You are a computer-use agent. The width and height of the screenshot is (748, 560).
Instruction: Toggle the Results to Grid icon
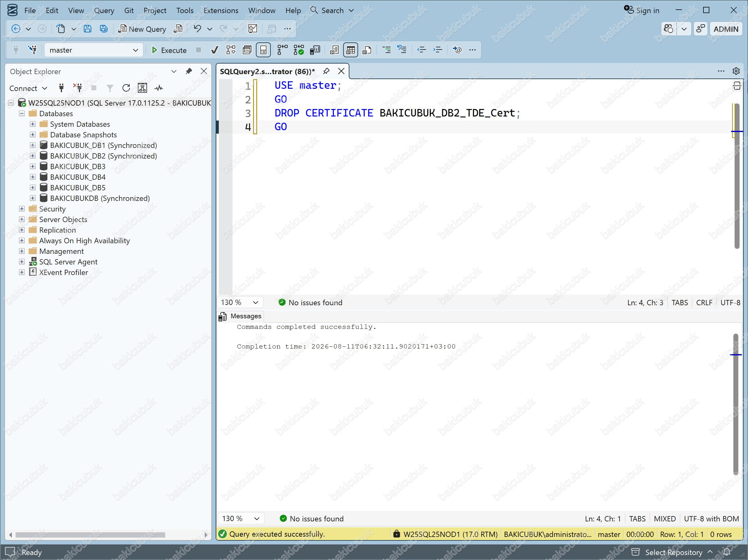(351, 50)
